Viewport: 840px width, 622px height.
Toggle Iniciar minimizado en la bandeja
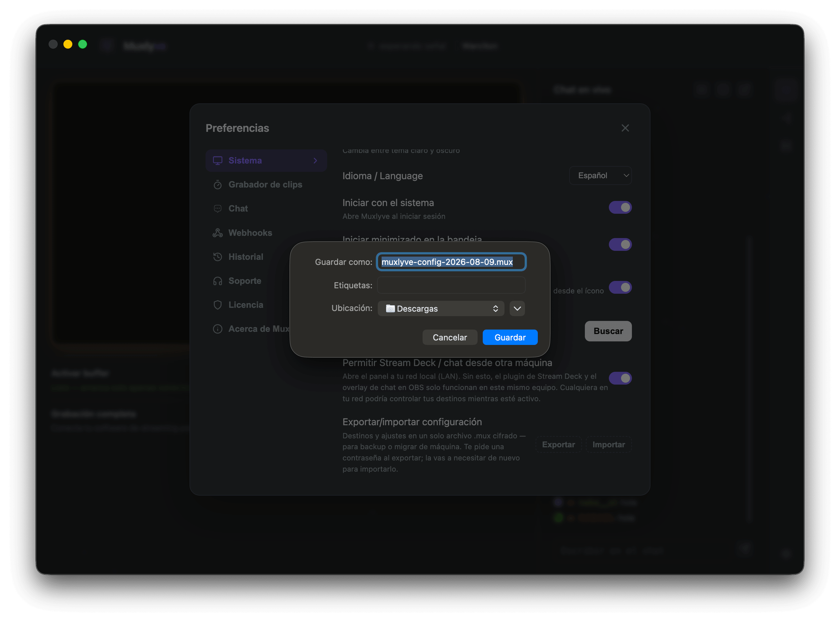pyautogui.click(x=620, y=244)
